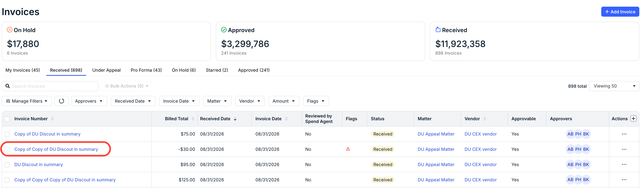Open DU Appeal Matter link in first row
The height and width of the screenshot is (188, 644).
[x=436, y=134]
